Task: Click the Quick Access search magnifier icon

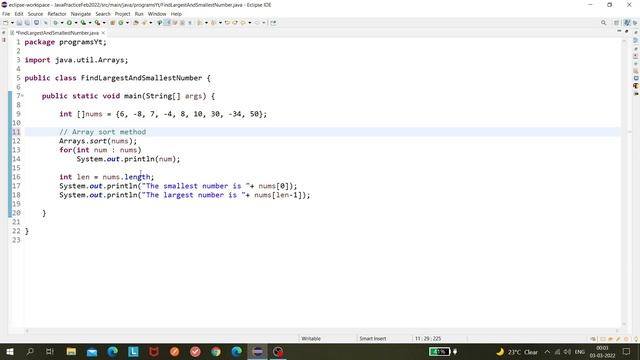Action: coord(603,23)
